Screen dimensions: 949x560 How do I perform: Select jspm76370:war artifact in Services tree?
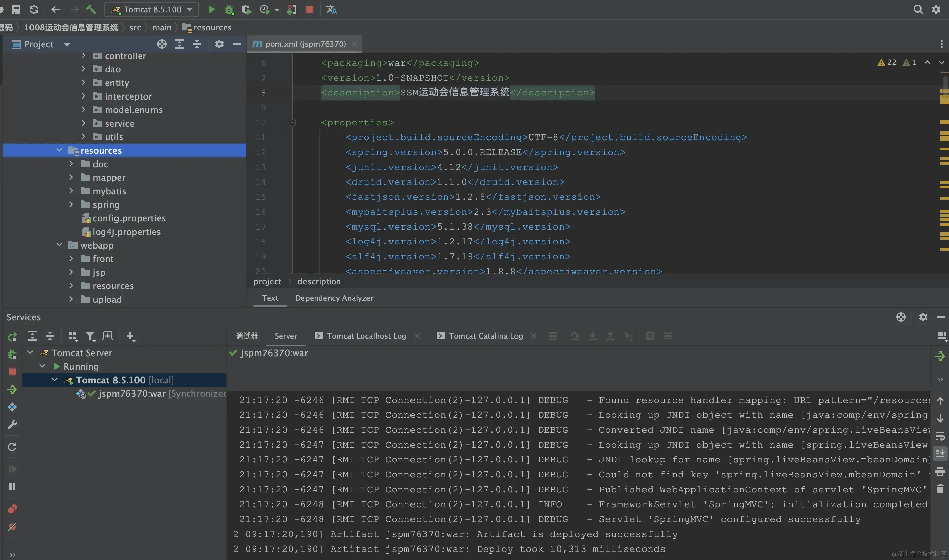(x=132, y=393)
